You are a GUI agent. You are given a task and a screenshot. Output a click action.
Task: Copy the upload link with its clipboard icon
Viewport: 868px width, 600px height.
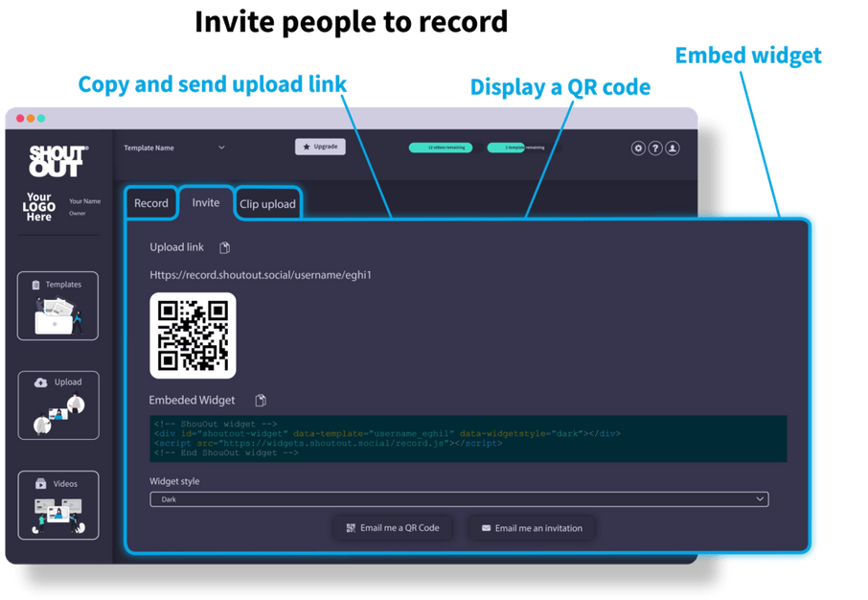click(225, 247)
